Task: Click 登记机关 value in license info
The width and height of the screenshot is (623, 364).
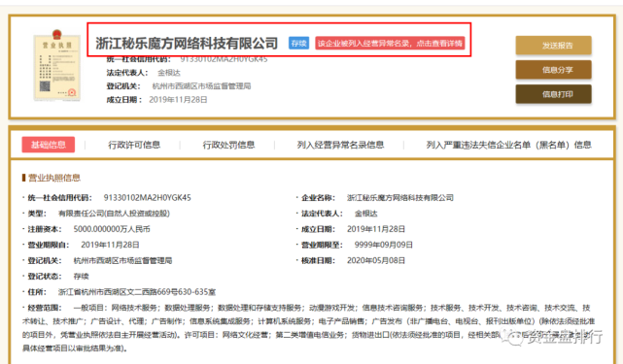Action: [122, 260]
